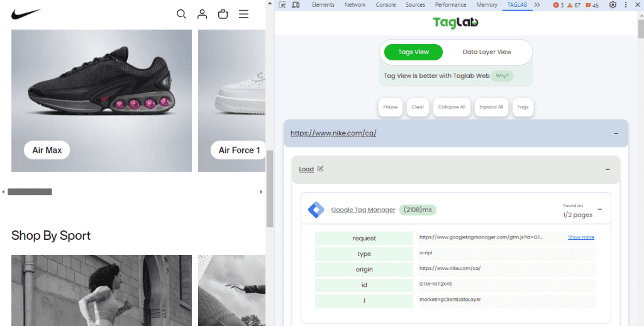Image resolution: width=644 pixels, height=326 pixels.
Task: Collapse the Load event section
Action: 608,169
